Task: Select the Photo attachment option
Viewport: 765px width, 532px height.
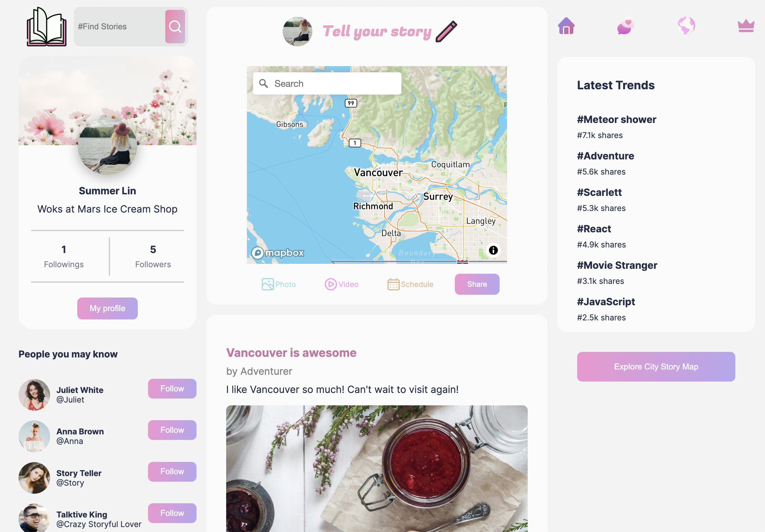Action: [x=279, y=284]
